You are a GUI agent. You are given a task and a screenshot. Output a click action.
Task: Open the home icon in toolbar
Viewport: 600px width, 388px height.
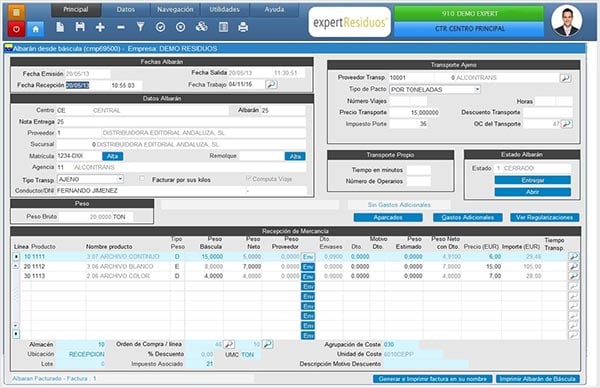(x=35, y=29)
